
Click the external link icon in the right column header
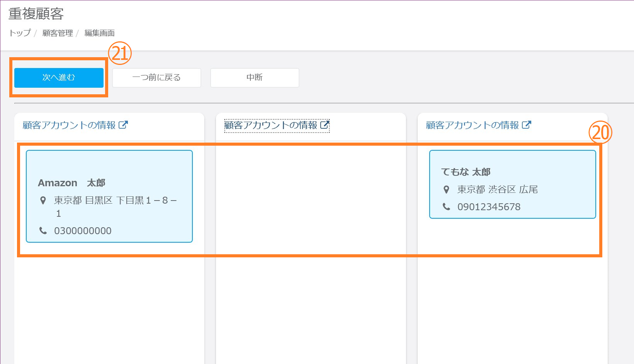pyautogui.click(x=527, y=125)
